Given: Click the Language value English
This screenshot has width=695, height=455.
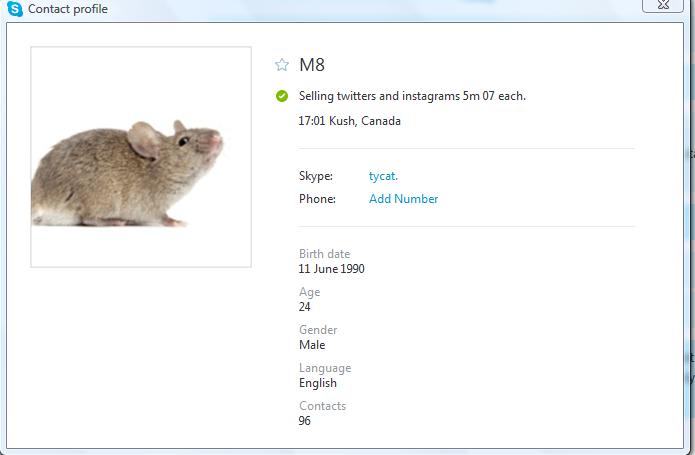Looking at the screenshot, I should pos(318,383).
